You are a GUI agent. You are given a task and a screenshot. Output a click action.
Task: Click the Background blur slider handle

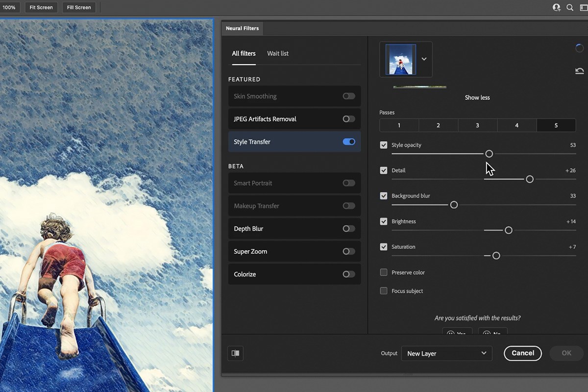[454, 205]
